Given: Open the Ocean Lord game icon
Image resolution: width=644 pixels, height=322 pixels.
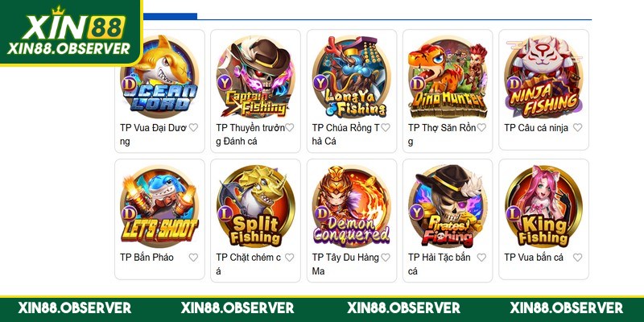Looking at the screenshot, I should (x=159, y=76).
